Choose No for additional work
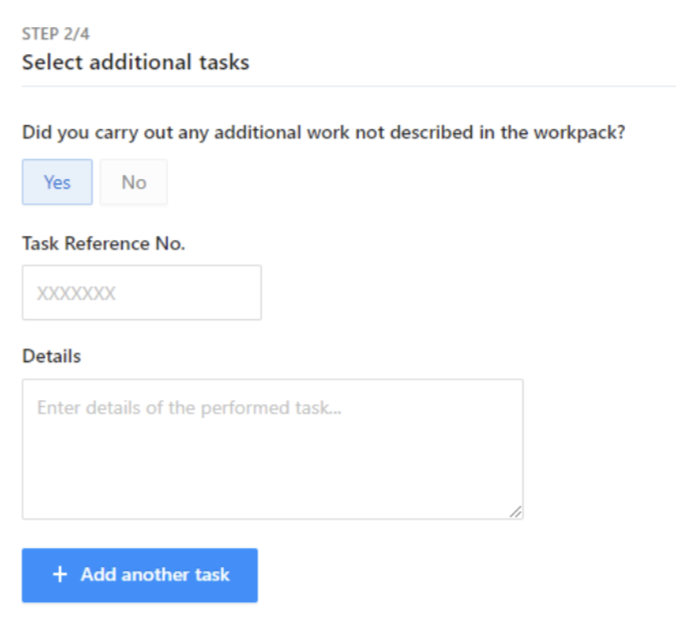Viewport: 676px width, 640px height. [134, 182]
